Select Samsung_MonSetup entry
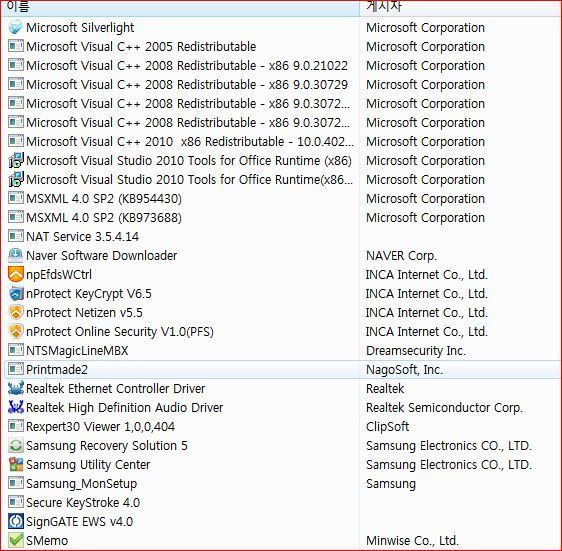This screenshot has height=551, width=562. (x=81, y=484)
